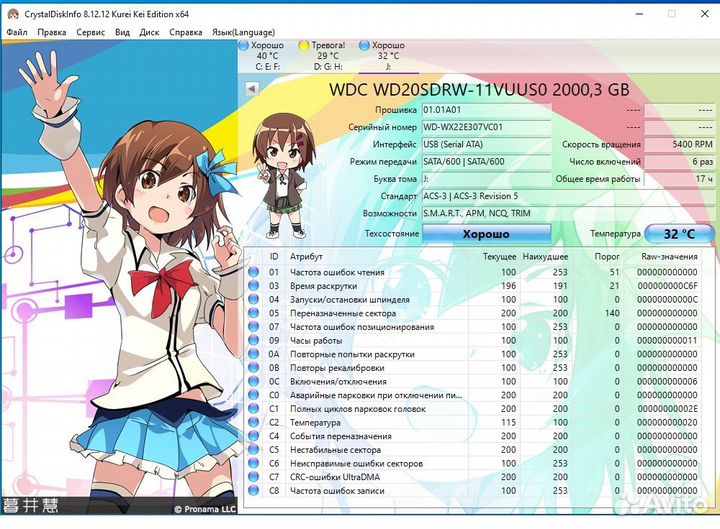The height and width of the screenshot is (529, 720).
Task: Select the C: E: F: disk tab
Action: pyautogui.click(x=268, y=56)
